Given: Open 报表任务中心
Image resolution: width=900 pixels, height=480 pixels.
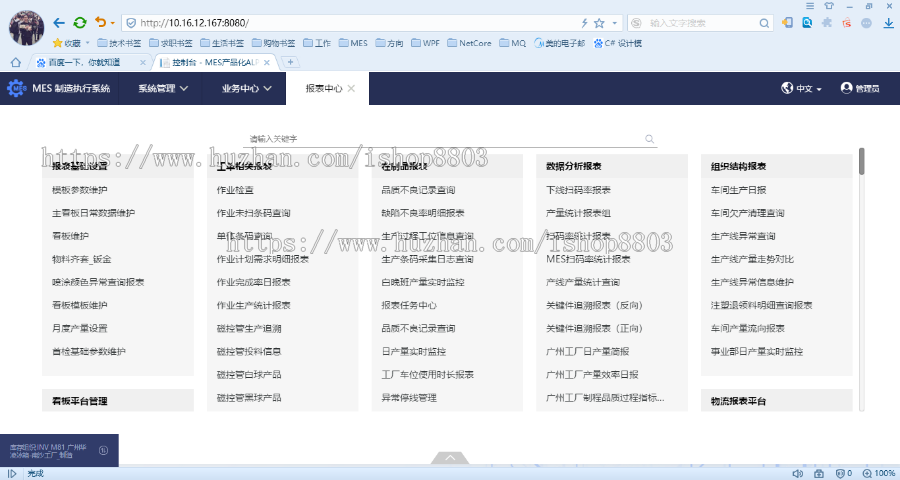Looking at the screenshot, I should [409, 305].
